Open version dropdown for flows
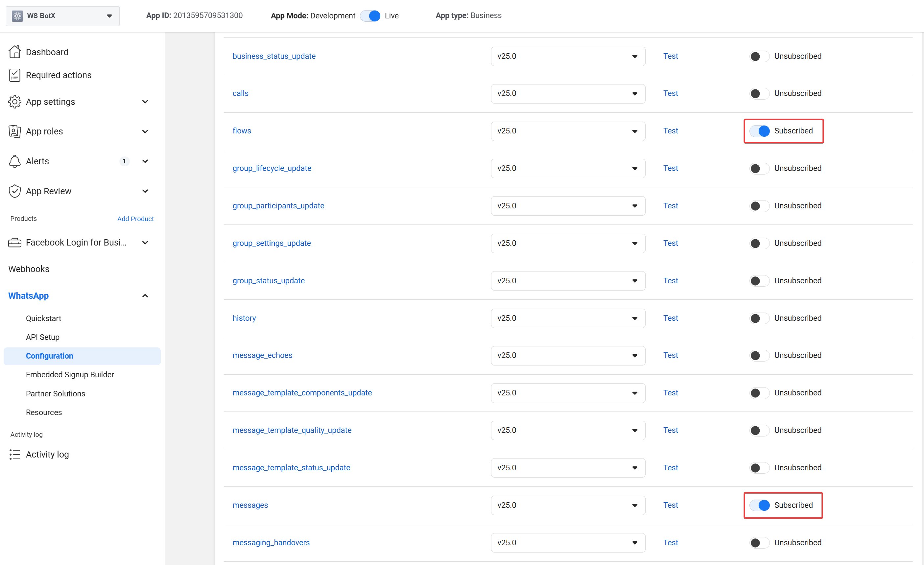Viewport: 924px width, 565px height. 568,131
